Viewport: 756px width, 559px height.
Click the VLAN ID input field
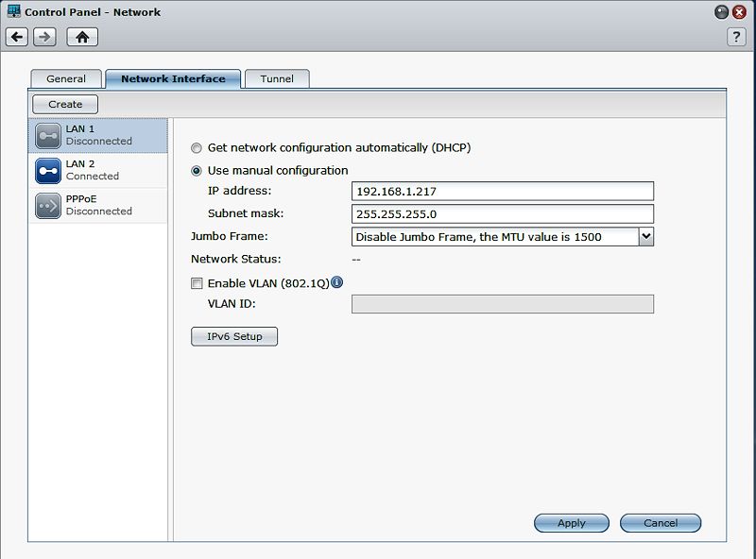[503, 304]
